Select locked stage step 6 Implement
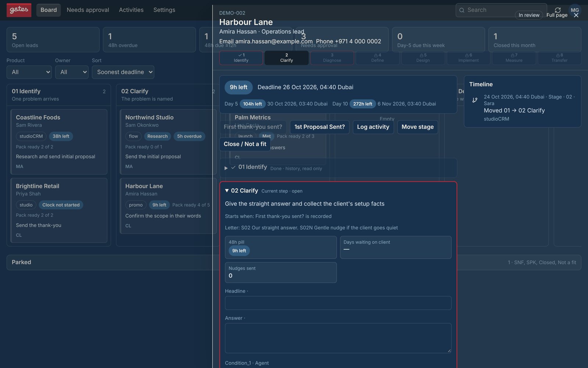 469,58
